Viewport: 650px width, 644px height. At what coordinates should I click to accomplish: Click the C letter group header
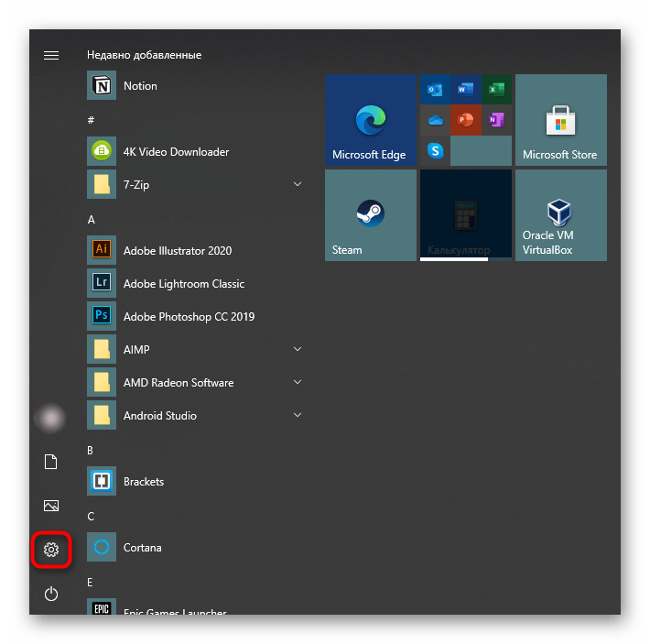tap(91, 517)
